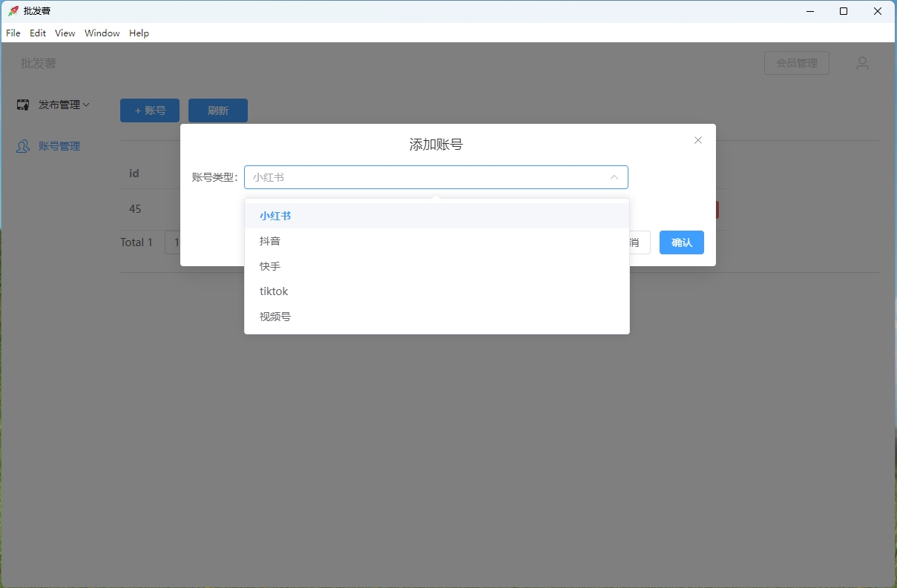Click the 刷新 refresh button

tap(218, 110)
